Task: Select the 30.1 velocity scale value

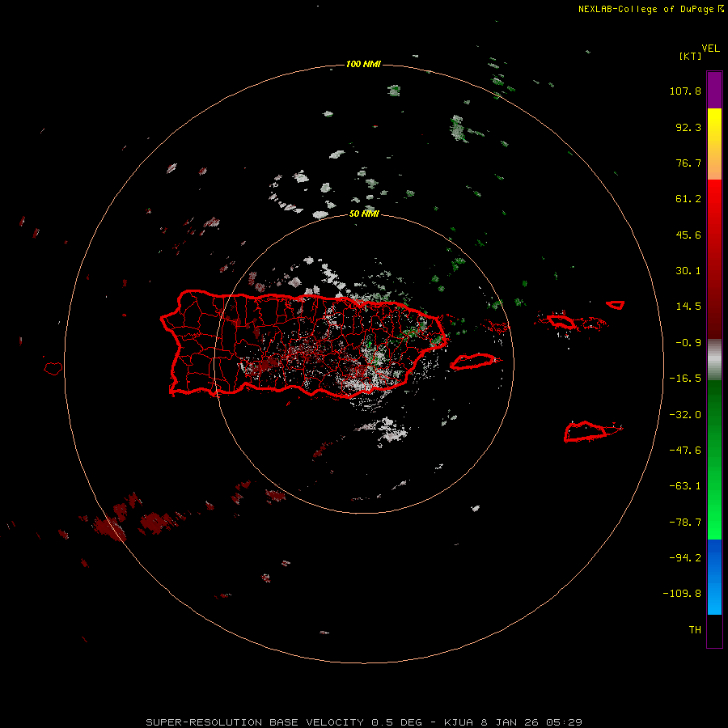Action: (x=688, y=271)
